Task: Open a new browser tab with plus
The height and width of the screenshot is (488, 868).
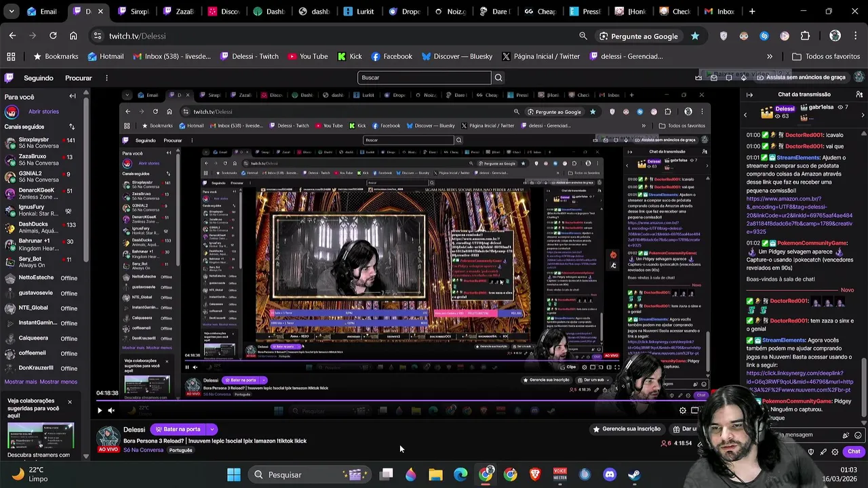Action: coord(752,12)
